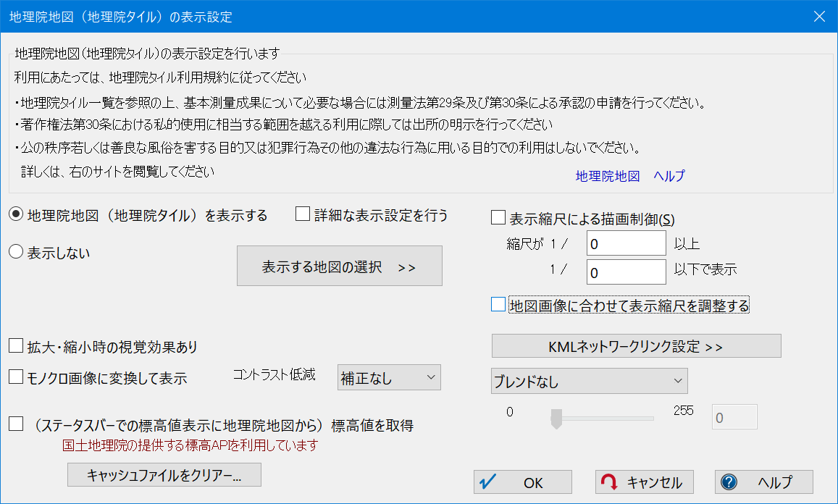This screenshot has height=504, width=838.
Task: Open 表示する地図の選択 >> panel
Action: pos(339,266)
